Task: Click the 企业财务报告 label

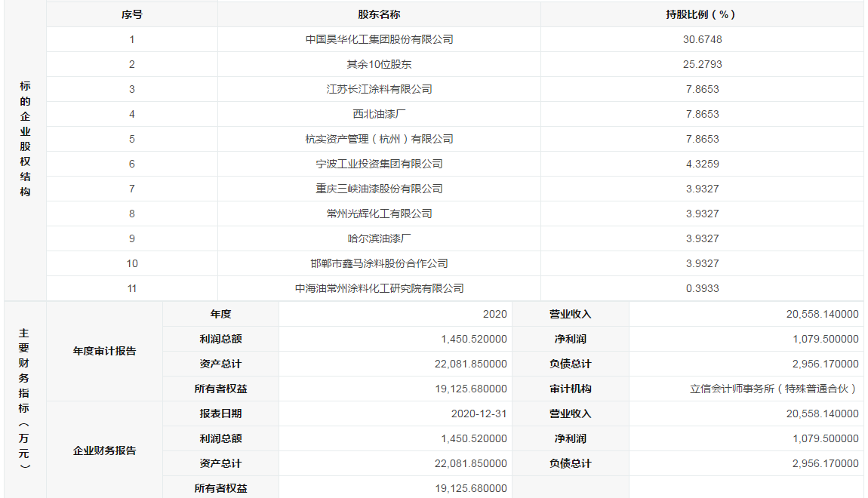Action: tap(105, 451)
